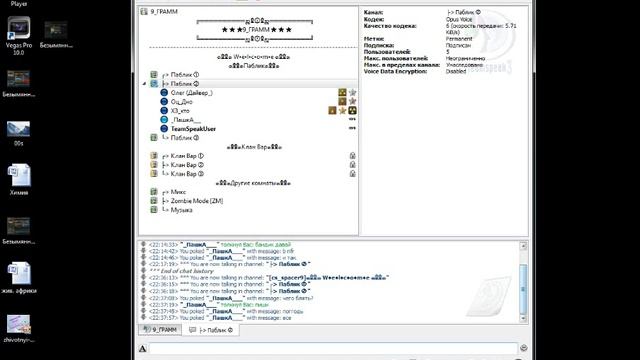Switch to the 9_ГРАММ server chat tab
The width and height of the screenshot is (640, 360).
(160, 329)
